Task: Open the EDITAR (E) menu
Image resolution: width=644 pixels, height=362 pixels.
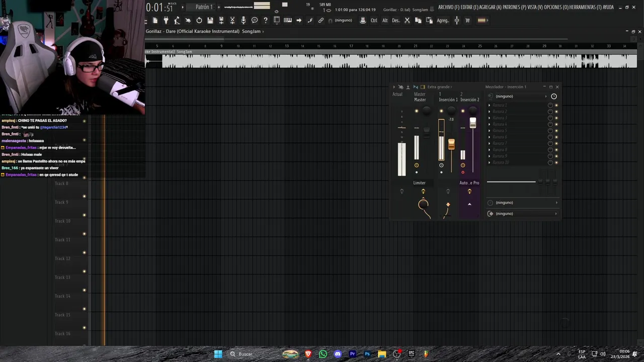Action: [469, 8]
